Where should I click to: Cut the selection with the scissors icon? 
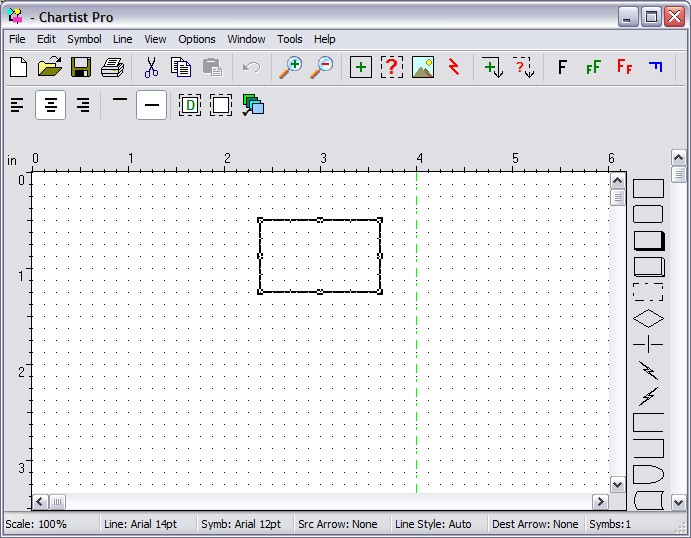151,68
